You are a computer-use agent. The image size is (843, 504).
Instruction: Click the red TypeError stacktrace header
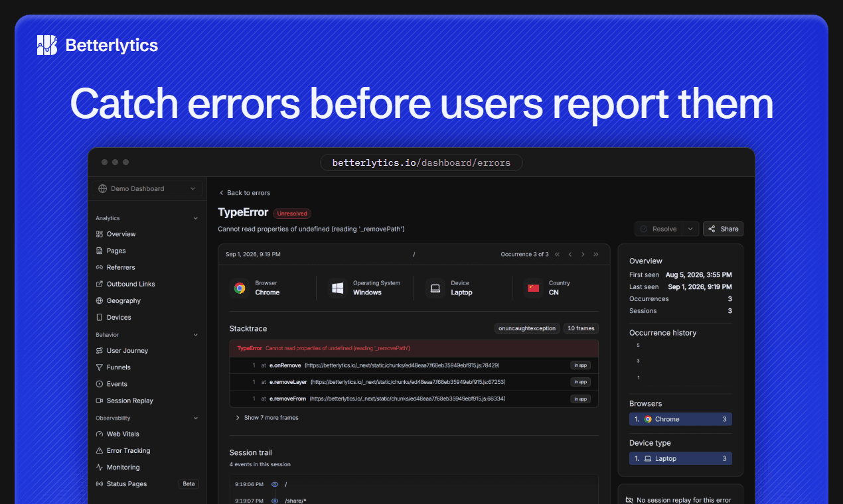pos(414,348)
